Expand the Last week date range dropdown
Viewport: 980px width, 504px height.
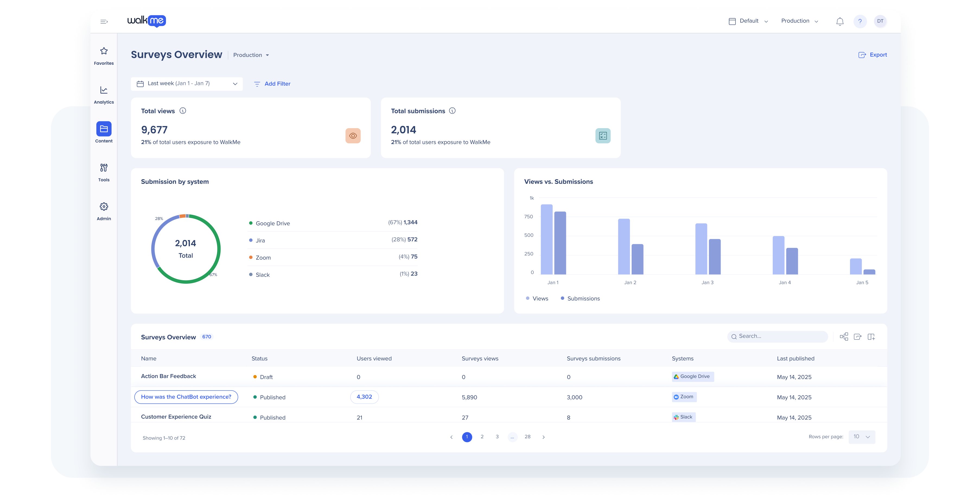(187, 84)
